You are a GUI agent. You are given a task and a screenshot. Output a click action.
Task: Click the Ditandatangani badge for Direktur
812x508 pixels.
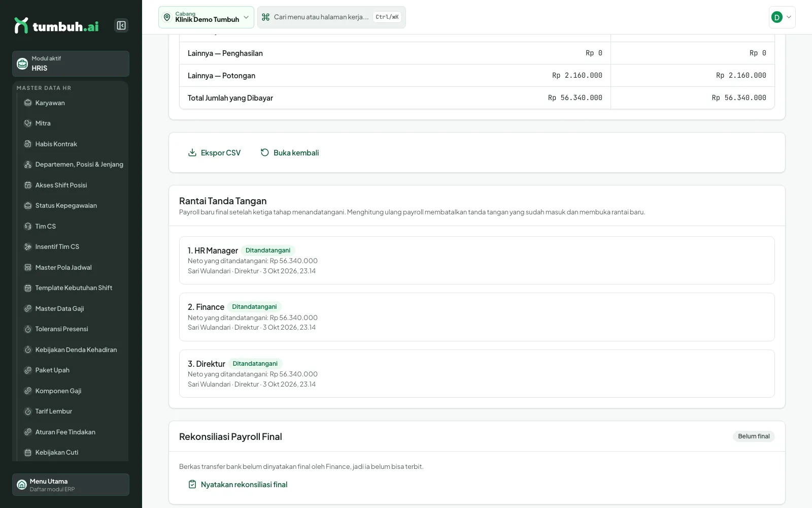255,364
